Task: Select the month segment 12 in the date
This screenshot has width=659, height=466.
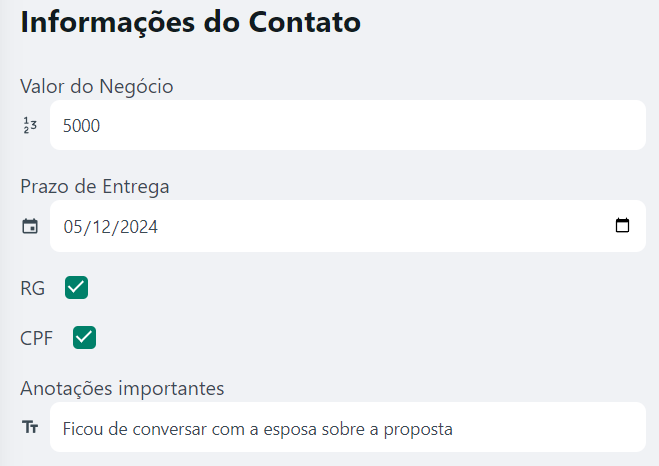Action: 101,227
